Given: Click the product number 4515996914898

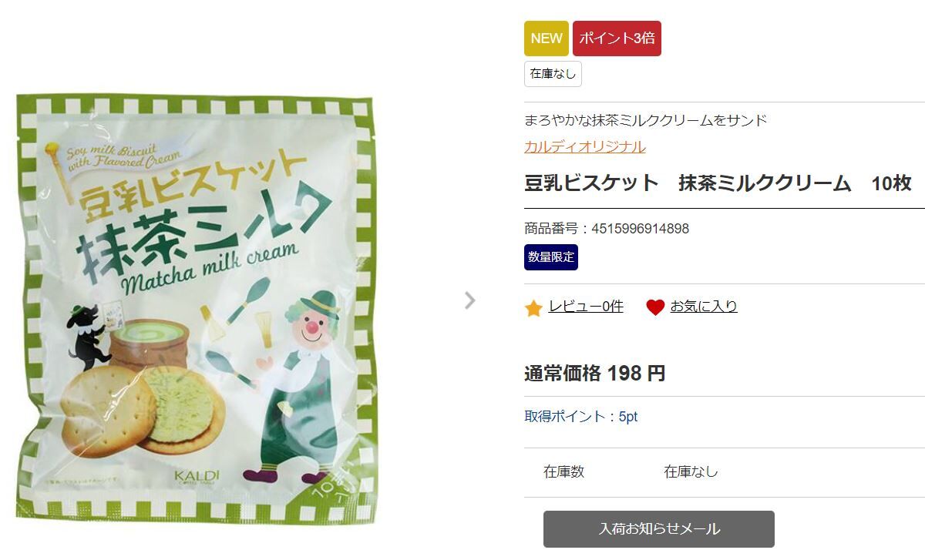Looking at the screenshot, I should [x=640, y=229].
